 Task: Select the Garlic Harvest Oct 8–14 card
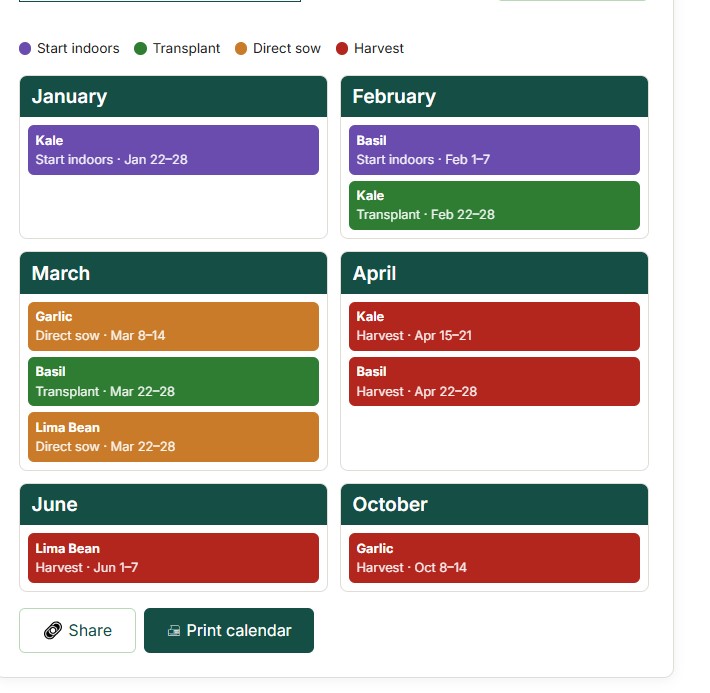[494, 558]
